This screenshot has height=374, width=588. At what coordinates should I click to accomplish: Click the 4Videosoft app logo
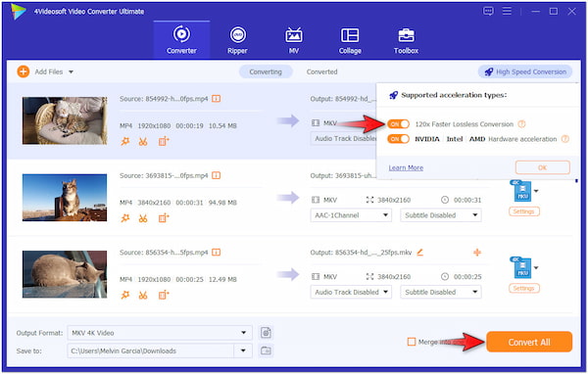pyautogui.click(x=19, y=11)
